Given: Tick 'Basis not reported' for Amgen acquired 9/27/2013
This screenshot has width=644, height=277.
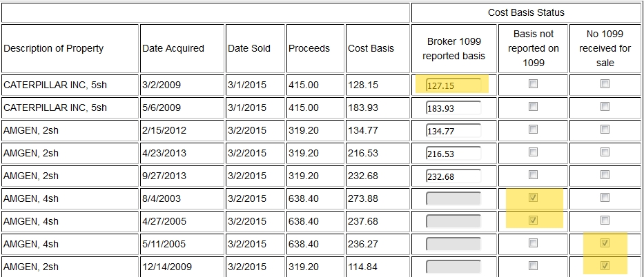Looking at the screenshot, I should 532,175.
